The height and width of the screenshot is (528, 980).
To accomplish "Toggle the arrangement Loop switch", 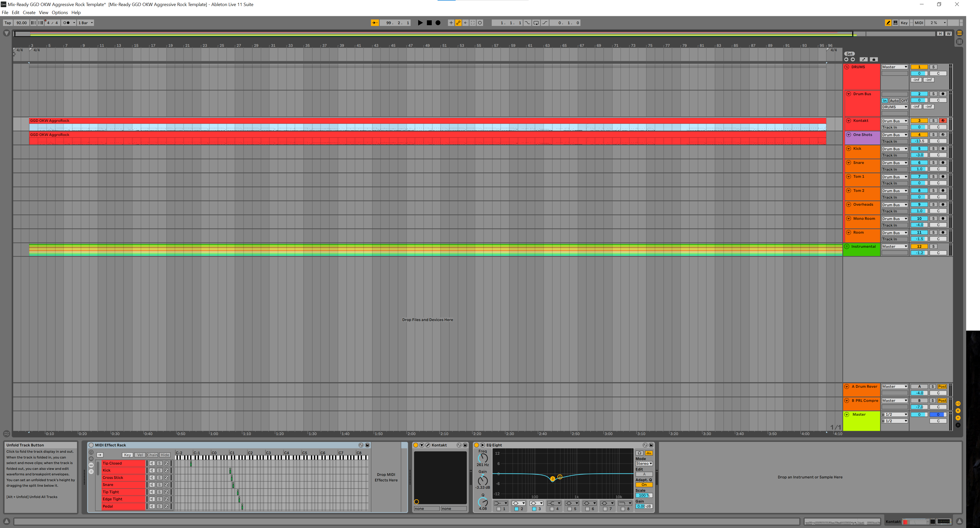I will (536, 23).
